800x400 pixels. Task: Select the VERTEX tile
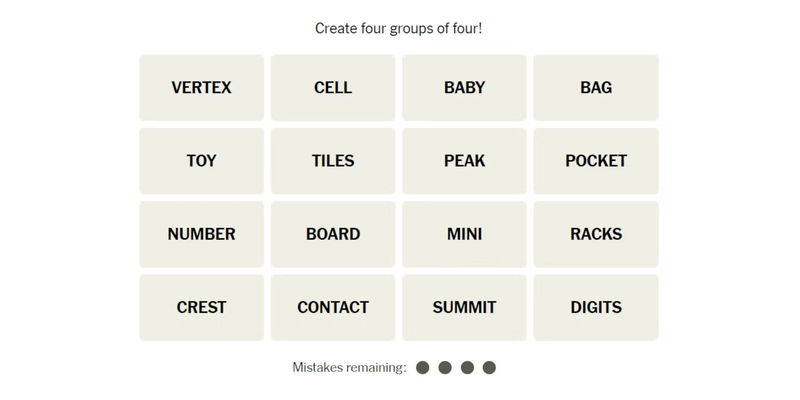[x=201, y=88]
